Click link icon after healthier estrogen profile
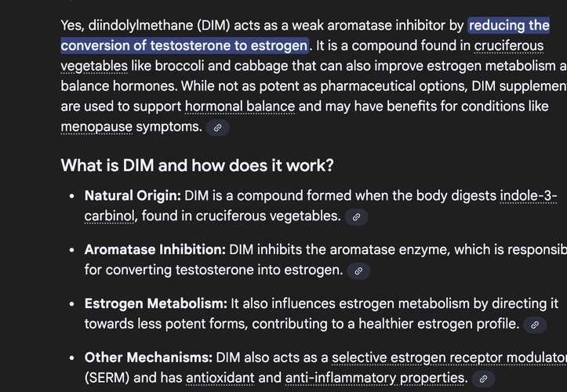This screenshot has height=392, width=567. click(x=535, y=325)
